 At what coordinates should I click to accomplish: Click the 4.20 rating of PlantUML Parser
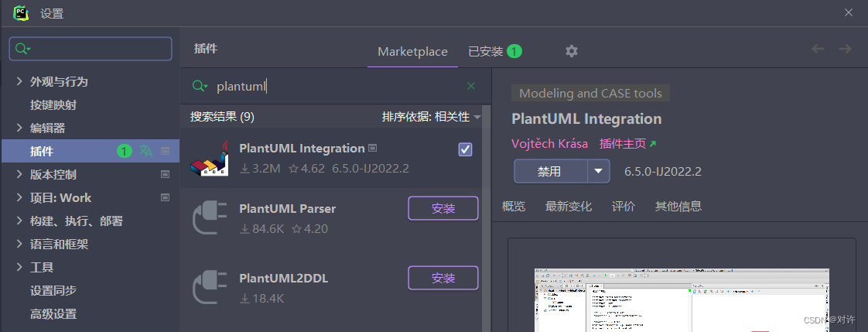(x=310, y=228)
